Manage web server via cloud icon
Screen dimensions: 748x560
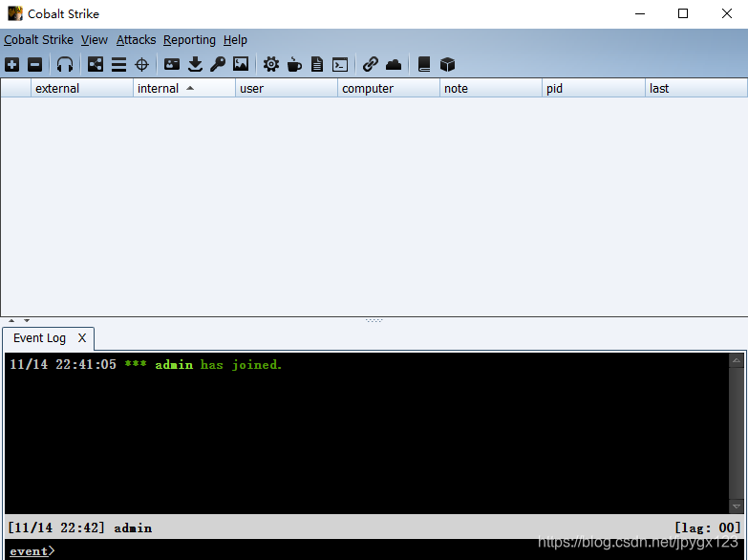tap(394, 64)
